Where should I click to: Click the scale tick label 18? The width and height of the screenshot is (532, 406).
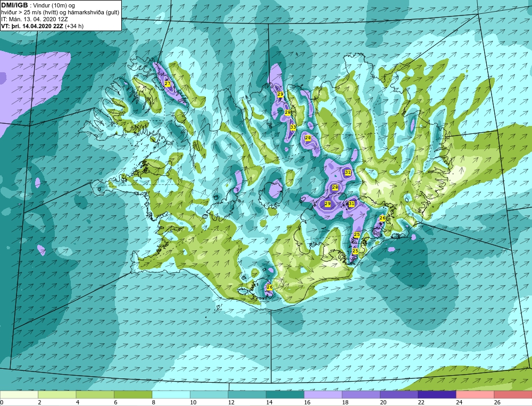[x=345, y=403]
